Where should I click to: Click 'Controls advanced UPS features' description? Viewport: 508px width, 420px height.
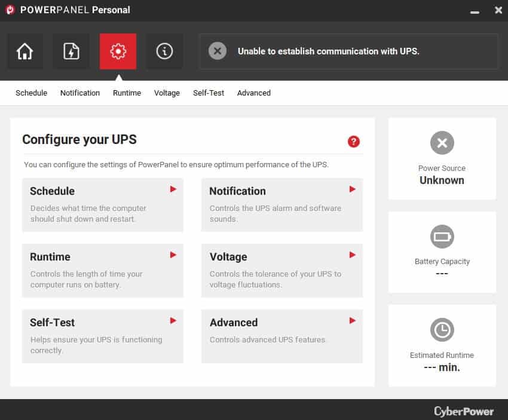click(268, 340)
